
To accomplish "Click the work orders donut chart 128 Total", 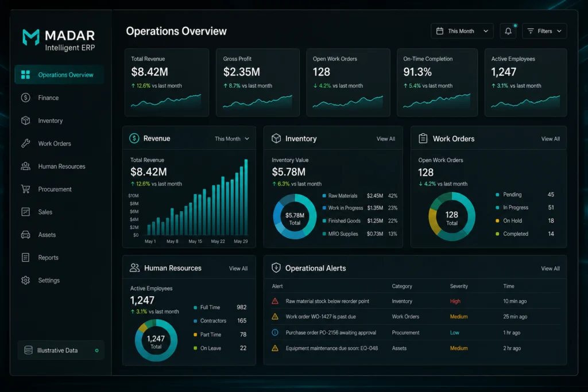I will pyautogui.click(x=452, y=216).
